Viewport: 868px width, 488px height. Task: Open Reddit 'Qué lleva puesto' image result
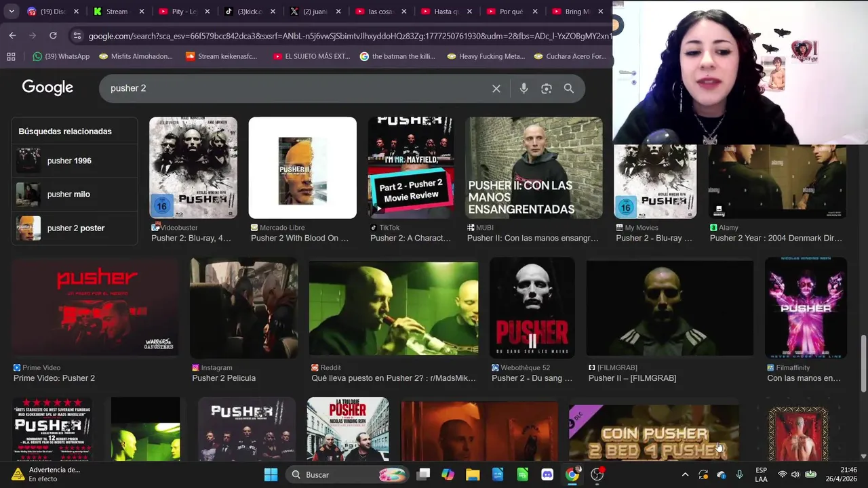[x=393, y=307]
